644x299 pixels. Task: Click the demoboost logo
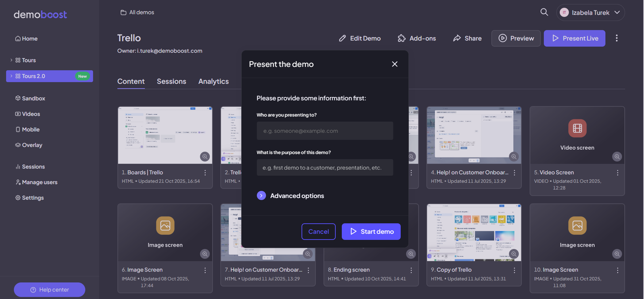tap(40, 15)
